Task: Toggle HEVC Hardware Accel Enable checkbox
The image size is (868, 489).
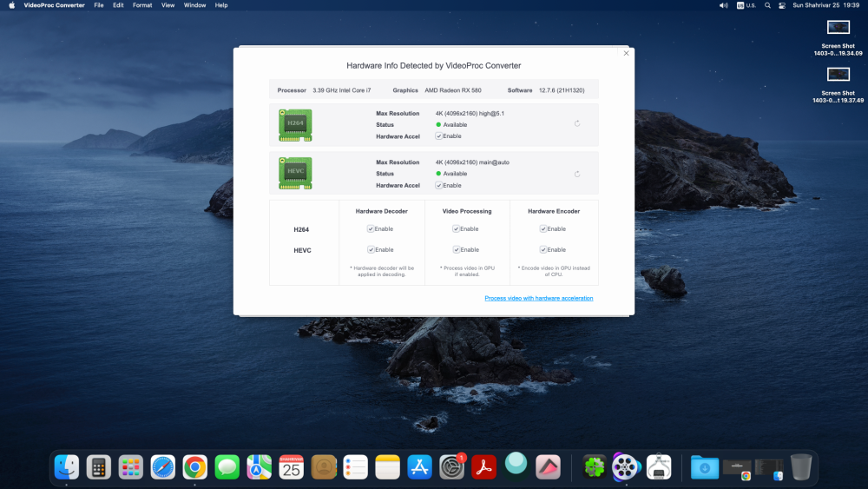Action: 438,186
